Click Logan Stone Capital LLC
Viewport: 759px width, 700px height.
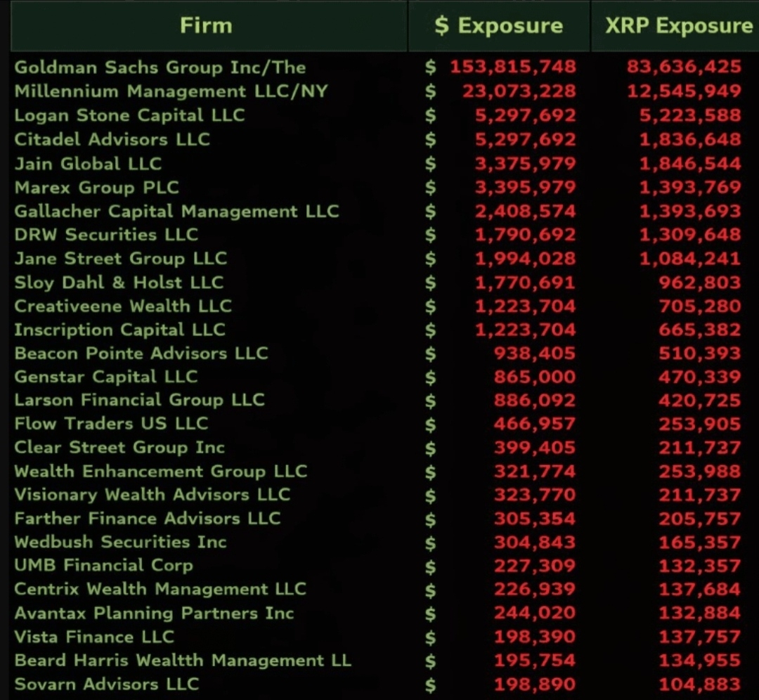[129, 115]
